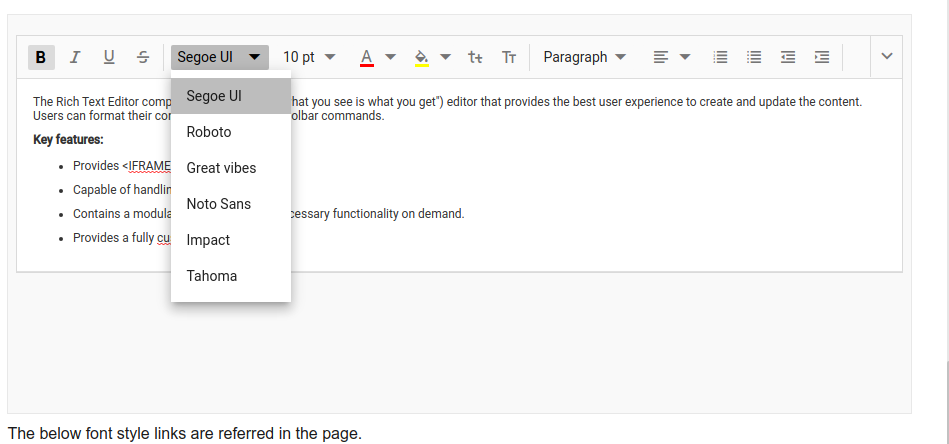
Task: Choose Great vibes font option
Action: point(221,168)
